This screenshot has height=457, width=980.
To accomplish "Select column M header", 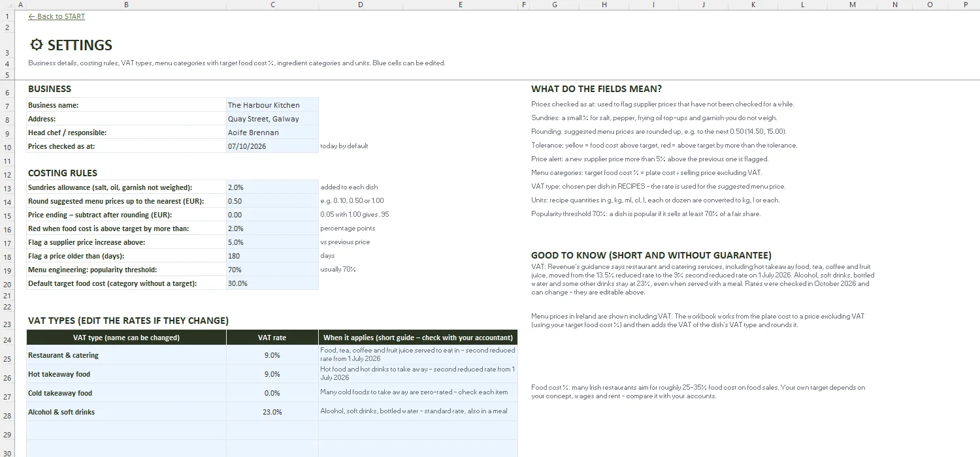I will pyautogui.click(x=853, y=5).
